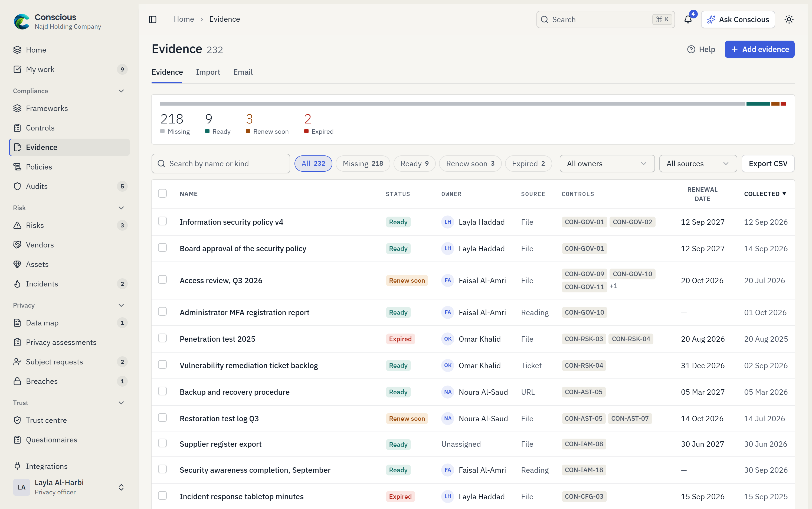Check the Board approval of the security policy row
812x509 pixels.
162,248
